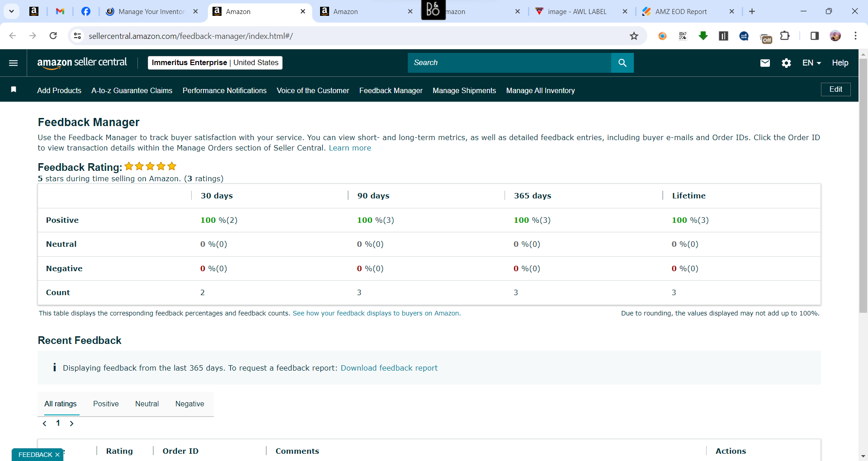Image resolution: width=868 pixels, height=461 pixels.
Task: Open the Help link
Action: 840,63
